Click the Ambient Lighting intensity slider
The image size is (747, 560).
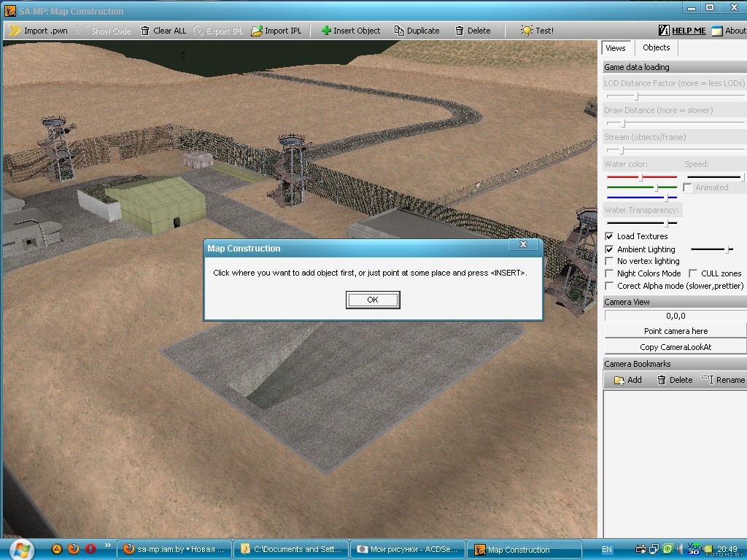point(712,249)
